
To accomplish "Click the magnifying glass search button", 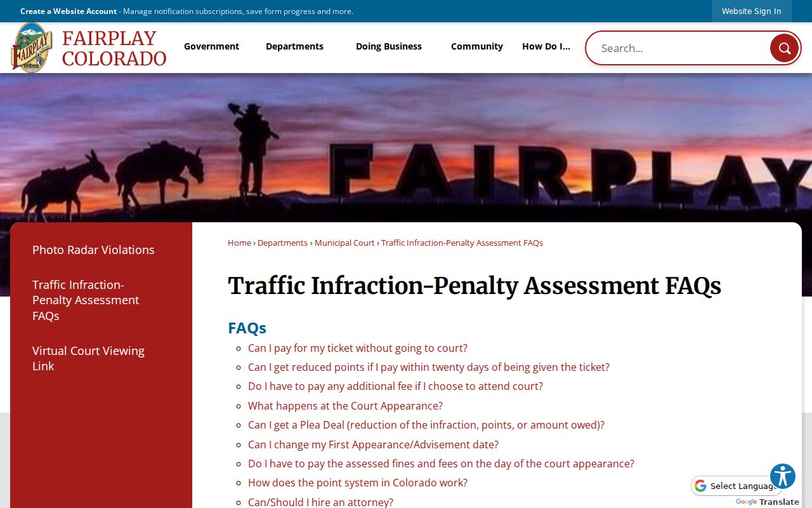I will point(784,48).
